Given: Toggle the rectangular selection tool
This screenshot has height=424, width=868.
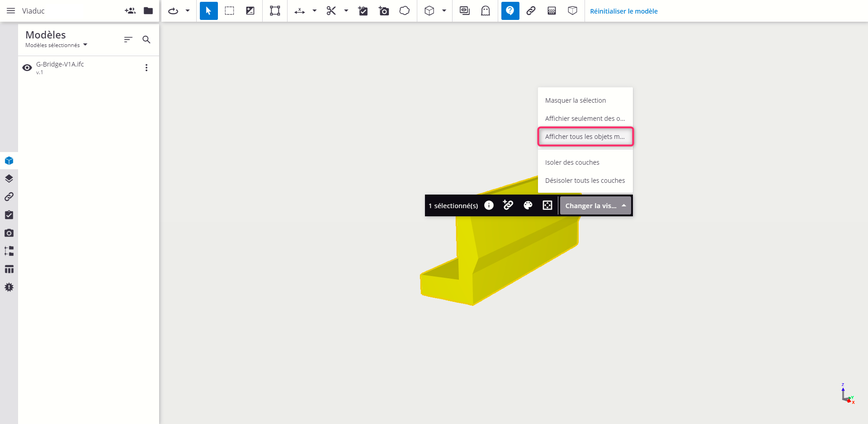Looking at the screenshot, I should point(229,10).
